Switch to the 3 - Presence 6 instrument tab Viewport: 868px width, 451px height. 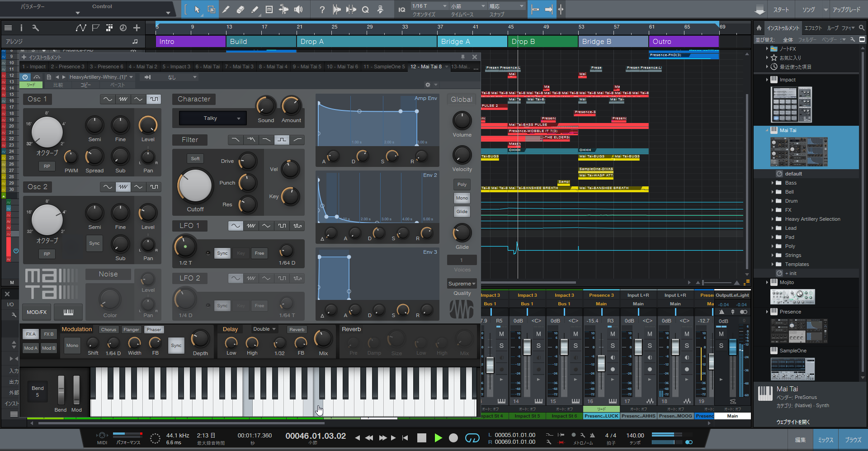(x=106, y=66)
